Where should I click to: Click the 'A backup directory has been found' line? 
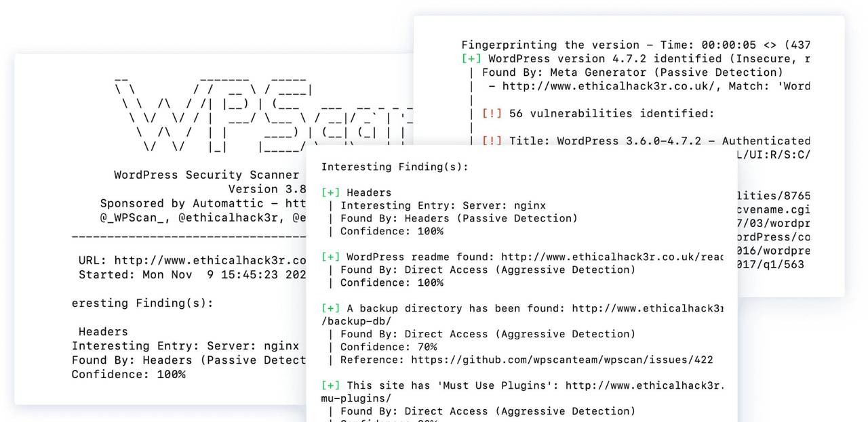tap(522, 308)
